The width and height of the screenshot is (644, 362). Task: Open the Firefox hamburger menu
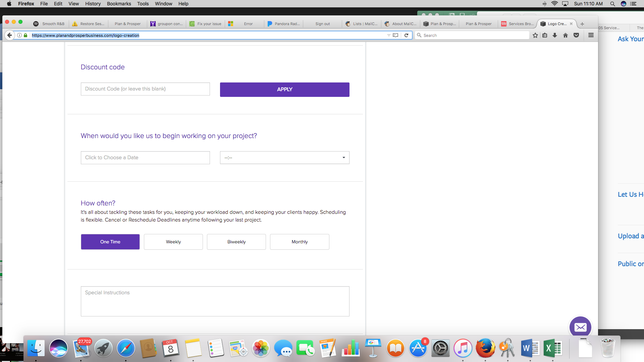point(591,35)
